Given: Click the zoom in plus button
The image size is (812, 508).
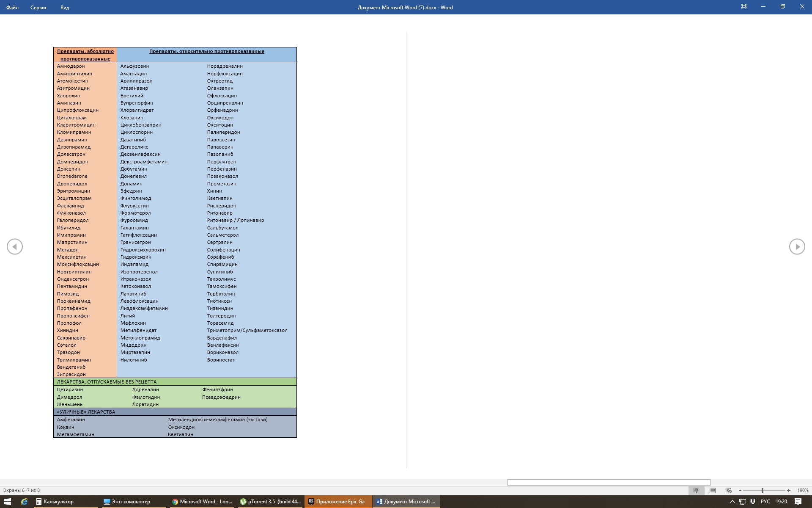Looking at the screenshot, I should coord(789,490).
